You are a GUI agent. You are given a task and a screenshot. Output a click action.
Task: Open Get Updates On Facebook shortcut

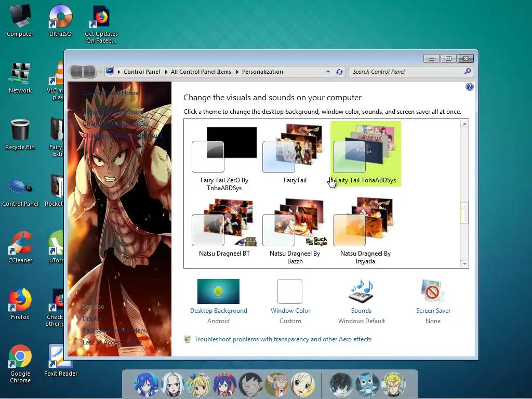(x=101, y=24)
